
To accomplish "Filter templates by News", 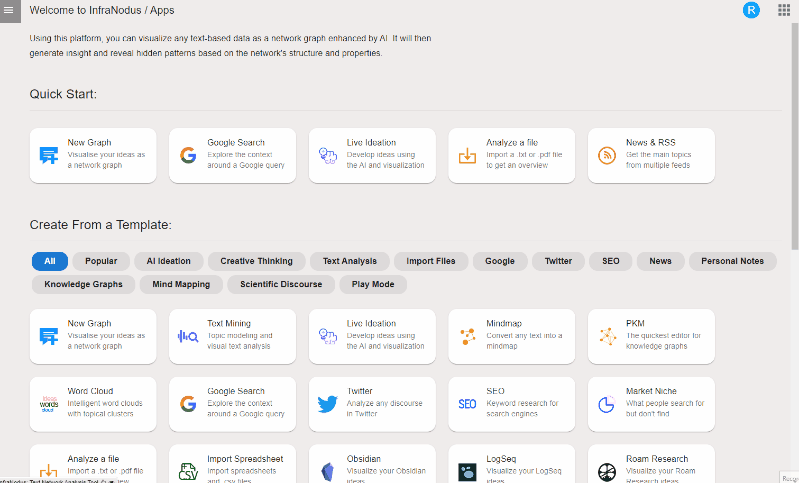I will coord(660,261).
